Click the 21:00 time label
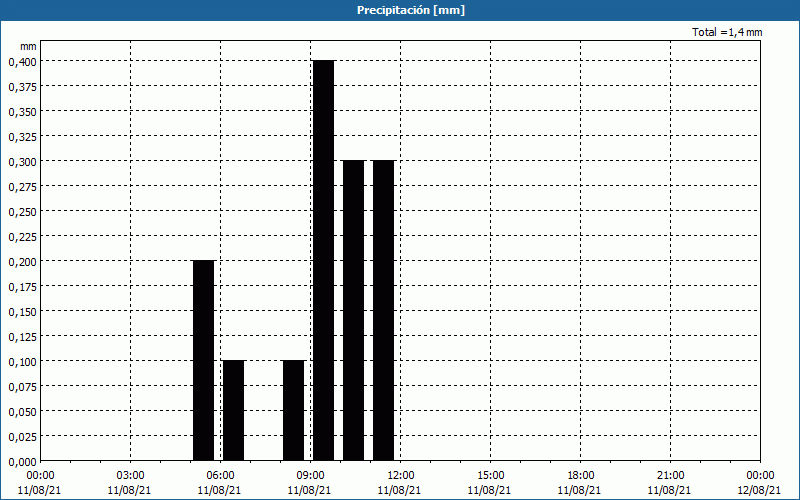 pyautogui.click(x=670, y=476)
